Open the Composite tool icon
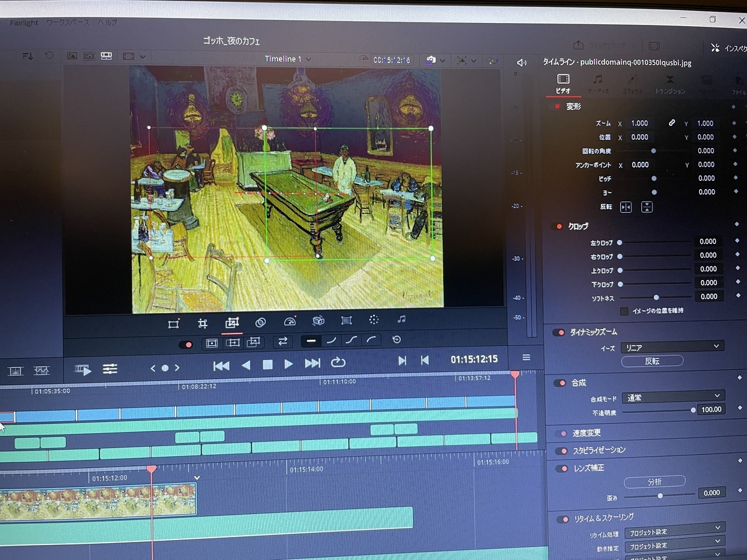 [x=261, y=322]
